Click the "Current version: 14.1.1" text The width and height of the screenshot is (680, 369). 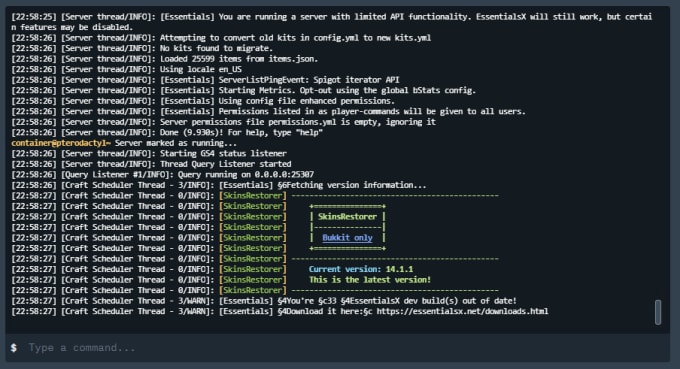point(361,269)
